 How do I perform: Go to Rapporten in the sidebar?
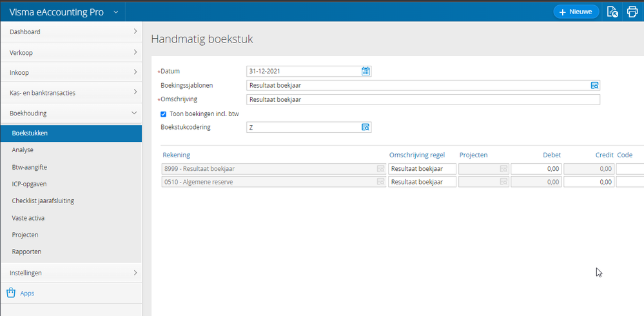point(26,252)
